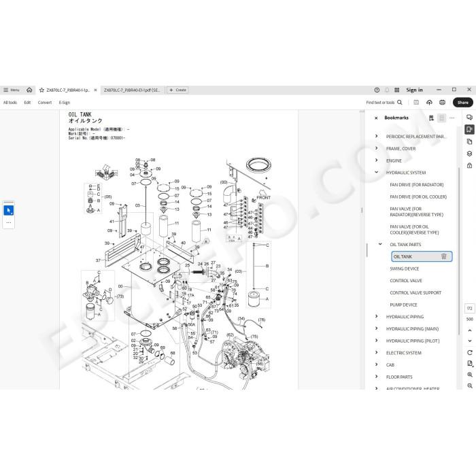Screen dimensions: 476x476
Task: Click the Create new tab button
Action: coord(177,90)
